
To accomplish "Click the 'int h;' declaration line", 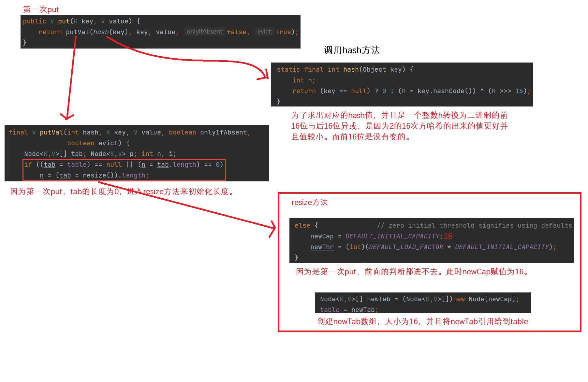I will [304, 80].
